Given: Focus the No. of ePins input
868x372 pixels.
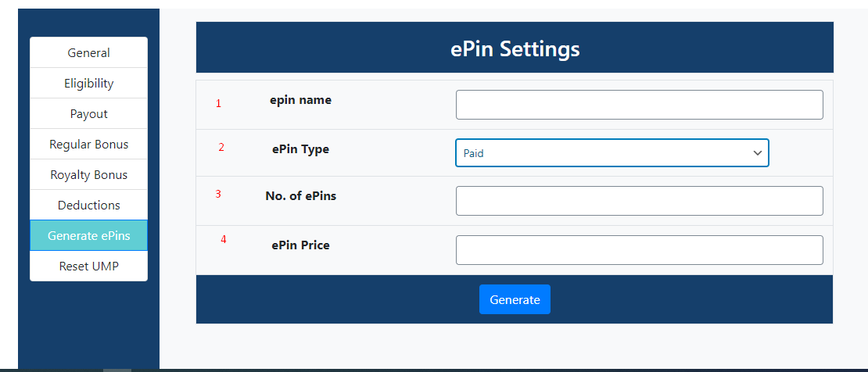Looking at the screenshot, I should coord(639,201).
